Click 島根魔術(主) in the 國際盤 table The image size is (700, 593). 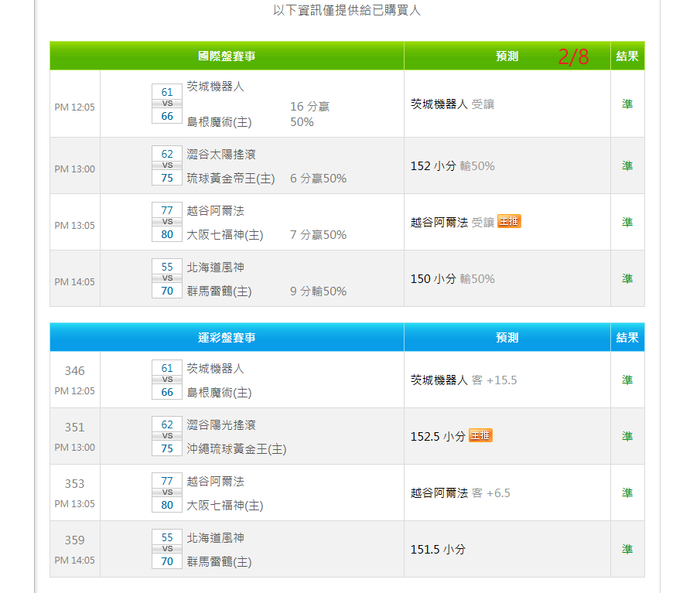pyautogui.click(x=219, y=122)
